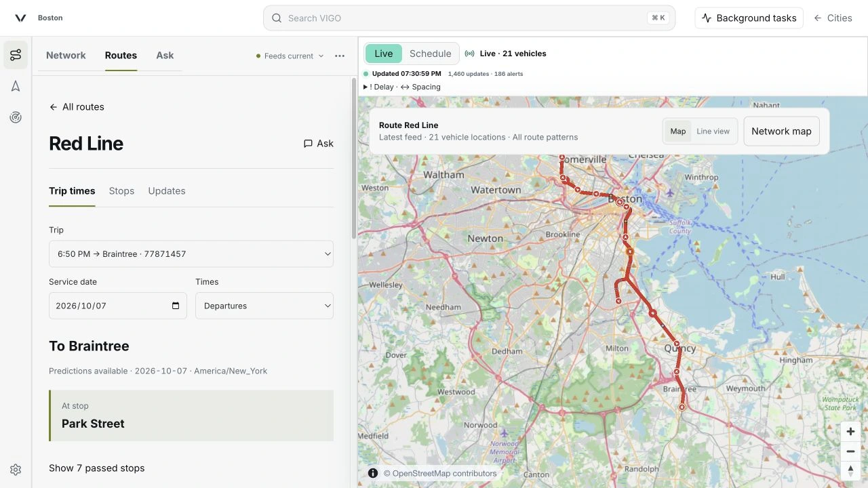868x488 pixels.
Task: Switch to the Network tab
Action: tap(66, 56)
